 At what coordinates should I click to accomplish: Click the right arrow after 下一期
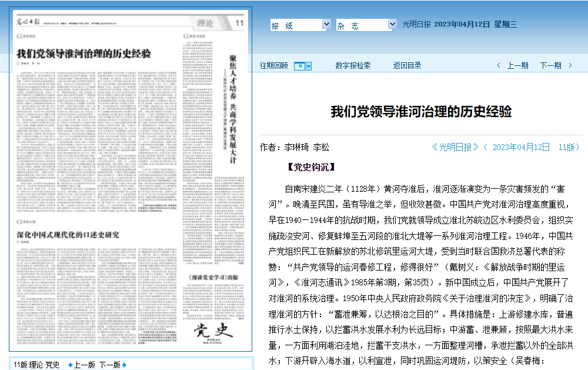[571, 66]
